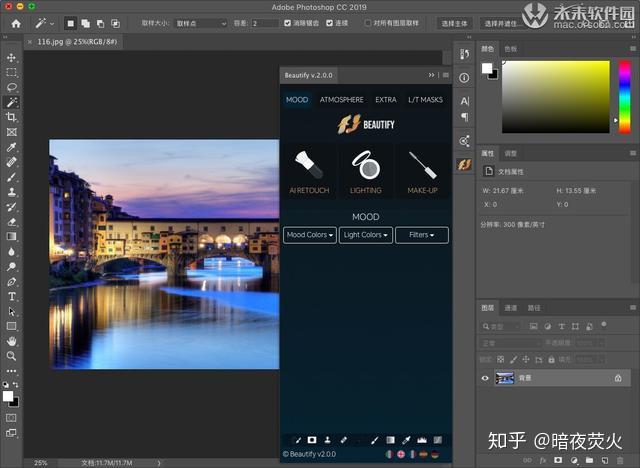Click the Select Subject button
This screenshot has width=640, height=468.
[454, 24]
